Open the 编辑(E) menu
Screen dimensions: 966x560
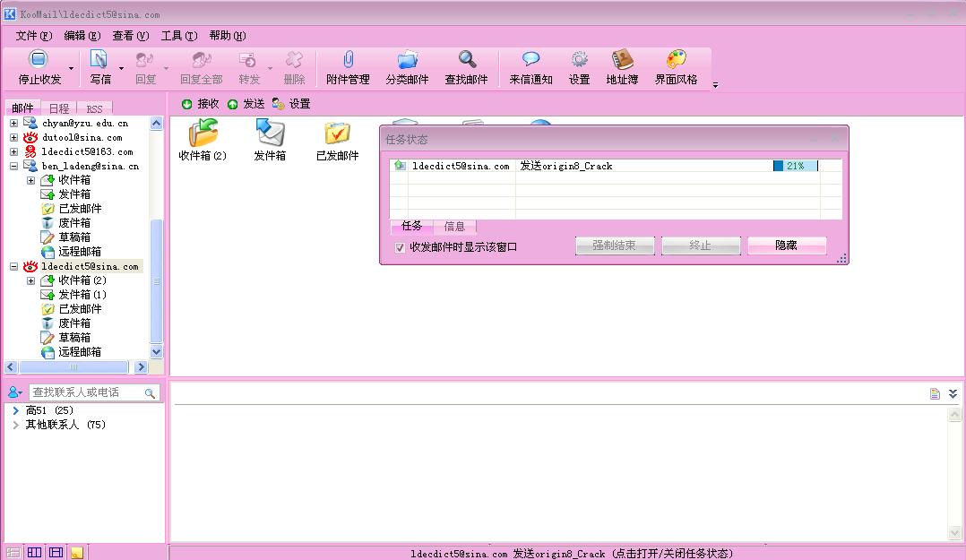click(x=82, y=36)
